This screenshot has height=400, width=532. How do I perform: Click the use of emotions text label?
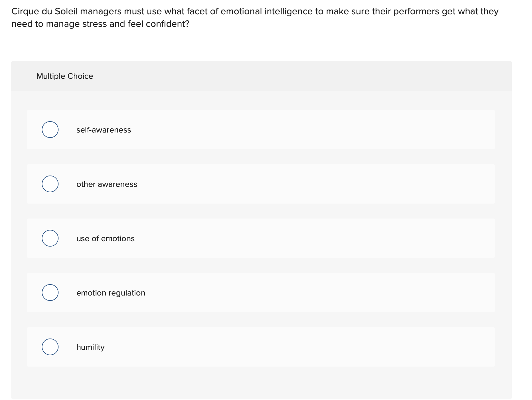pyautogui.click(x=105, y=238)
